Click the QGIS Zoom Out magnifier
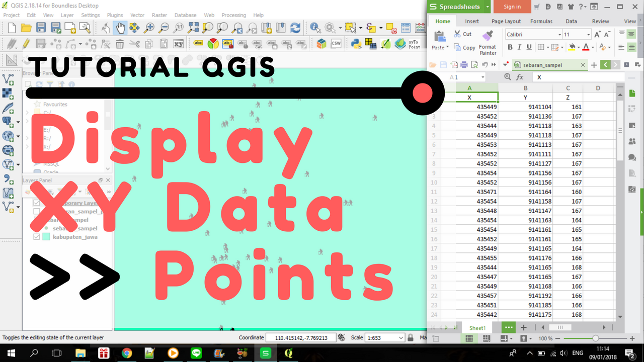The height and width of the screenshot is (362, 644). (x=164, y=28)
